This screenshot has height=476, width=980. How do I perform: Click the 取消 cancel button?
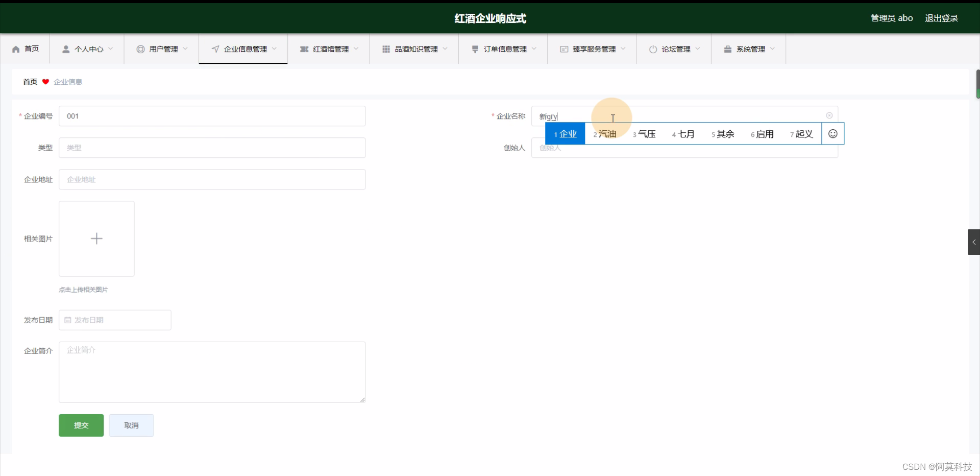click(131, 425)
